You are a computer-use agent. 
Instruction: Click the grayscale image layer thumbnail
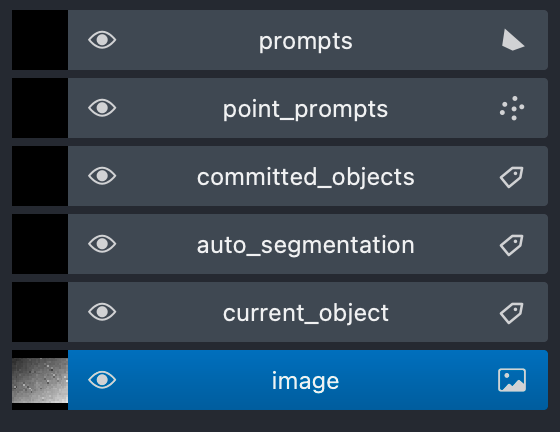click(40, 380)
